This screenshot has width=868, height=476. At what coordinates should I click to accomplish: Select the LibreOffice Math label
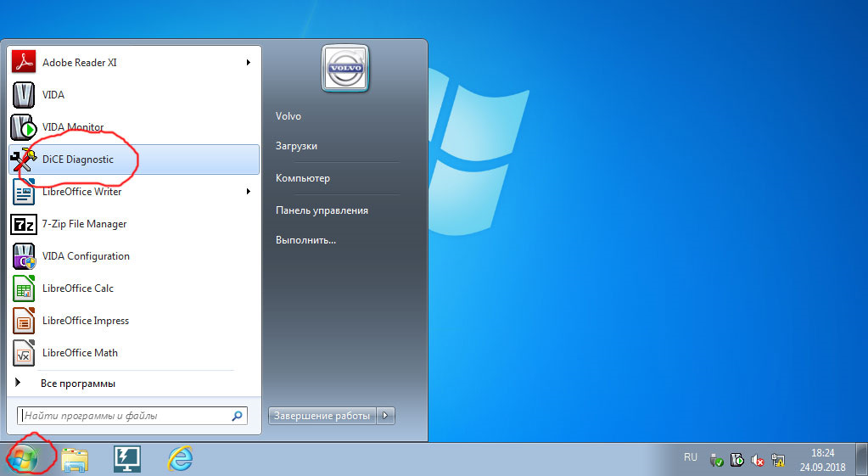point(81,353)
